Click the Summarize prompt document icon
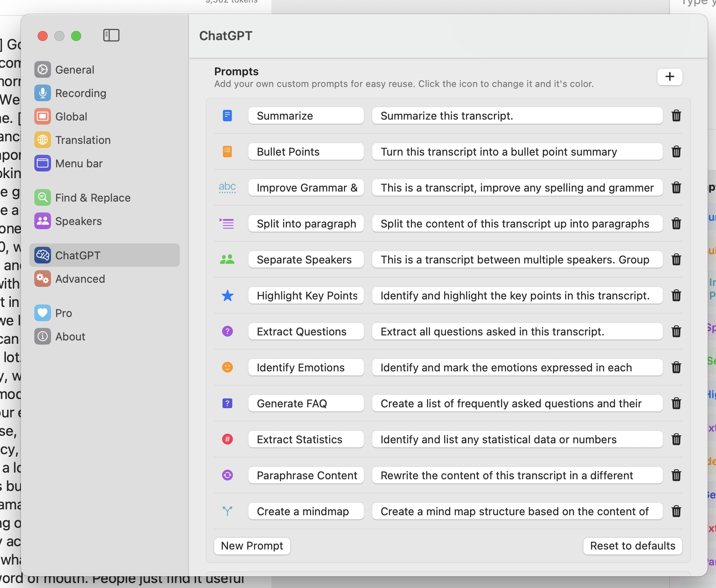716x588 pixels. 228,115
